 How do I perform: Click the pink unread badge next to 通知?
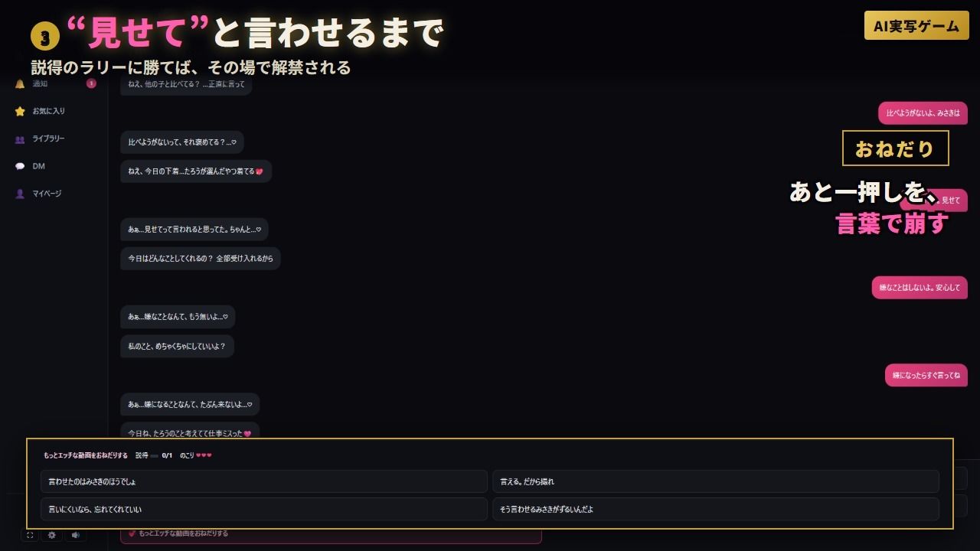click(x=91, y=83)
